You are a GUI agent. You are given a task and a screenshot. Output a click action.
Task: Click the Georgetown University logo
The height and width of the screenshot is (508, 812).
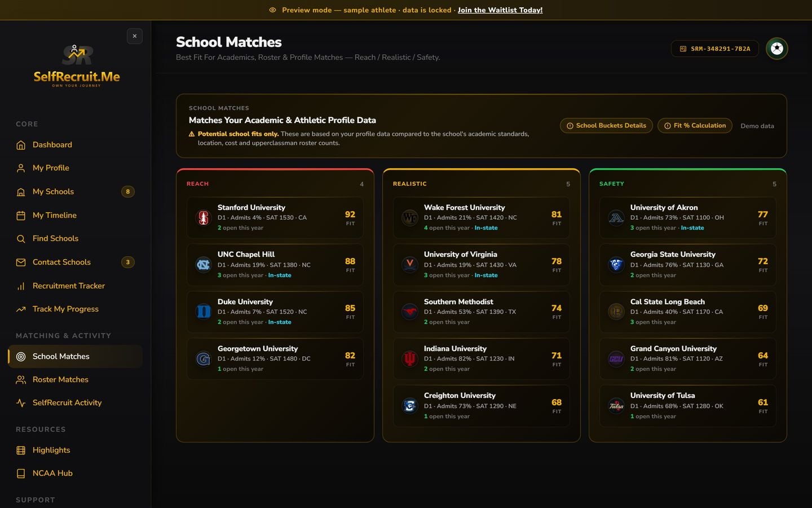tap(204, 358)
